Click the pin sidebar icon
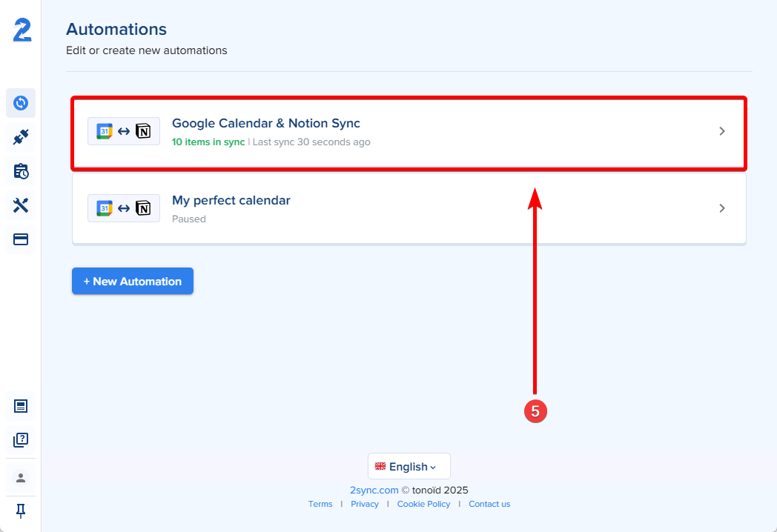Screen dimensions: 777x532 [21, 511]
